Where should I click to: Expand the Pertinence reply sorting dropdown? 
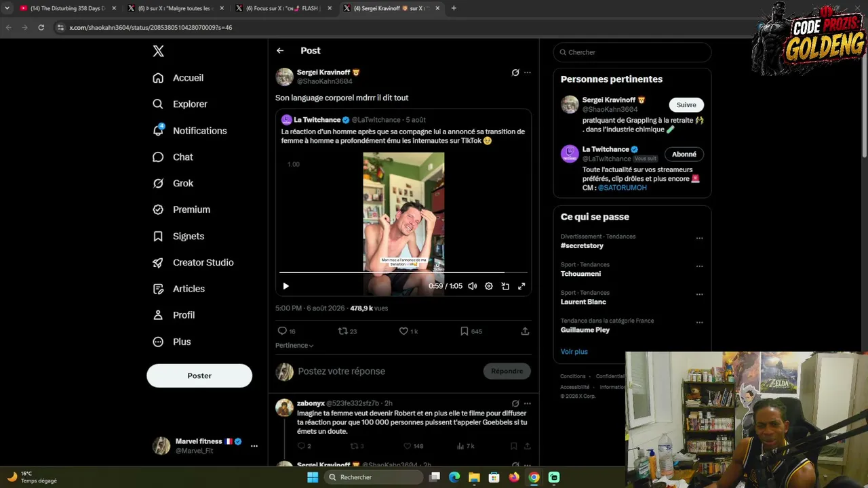[294, 346]
